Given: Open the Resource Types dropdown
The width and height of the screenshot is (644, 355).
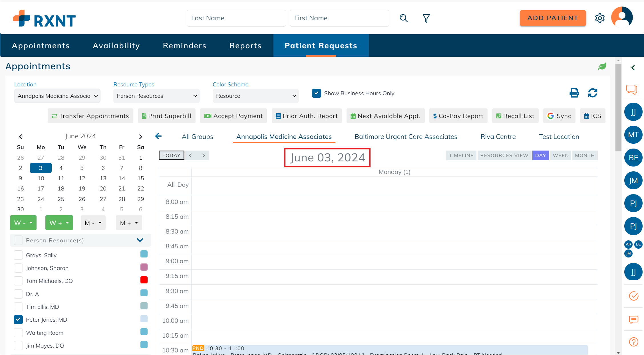Looking at the screenshot, I should pos(156,96).
